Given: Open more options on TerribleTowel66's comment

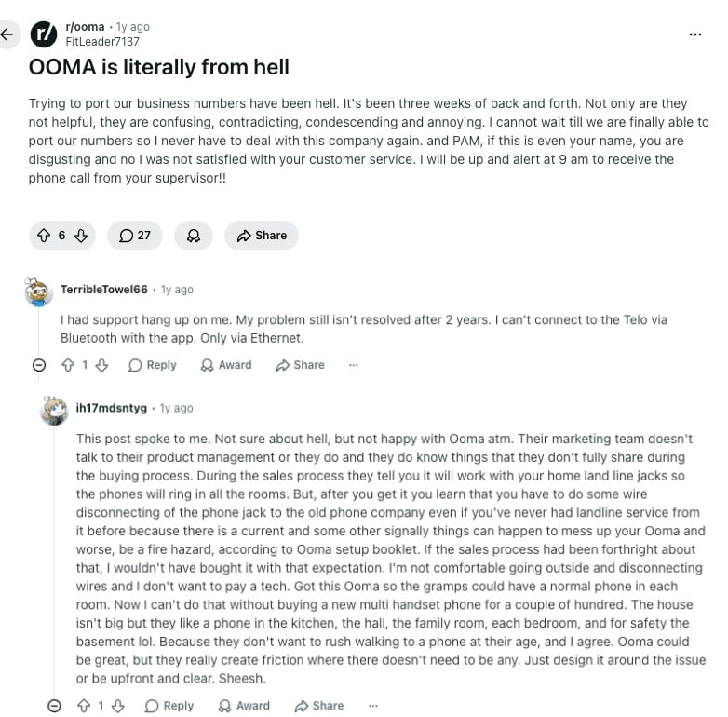Looking at the screenshot, I should (x=354, y=365).
